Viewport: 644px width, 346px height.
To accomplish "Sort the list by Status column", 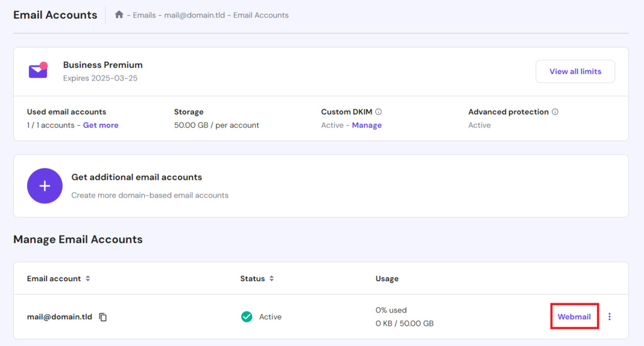I will (x=272, y=279).
